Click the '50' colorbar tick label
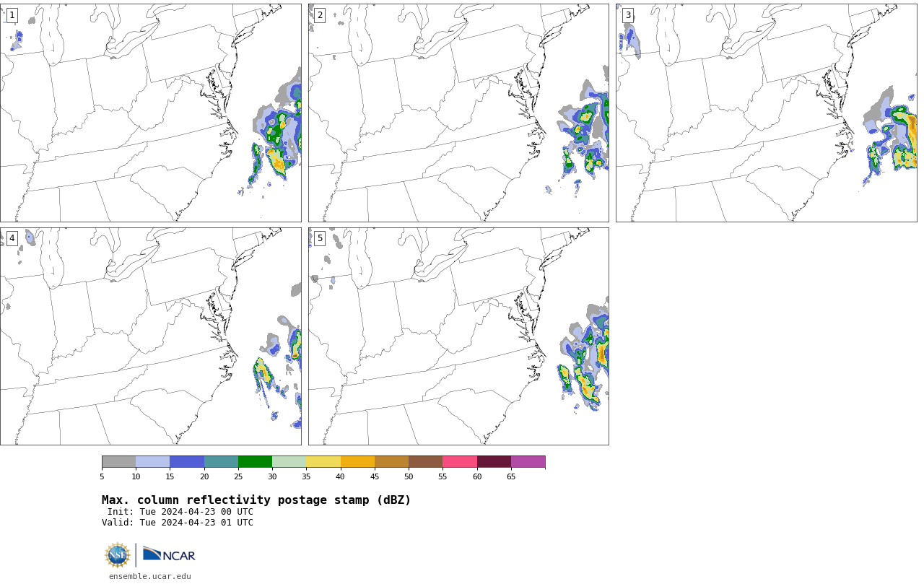 [x=409, y=476]
